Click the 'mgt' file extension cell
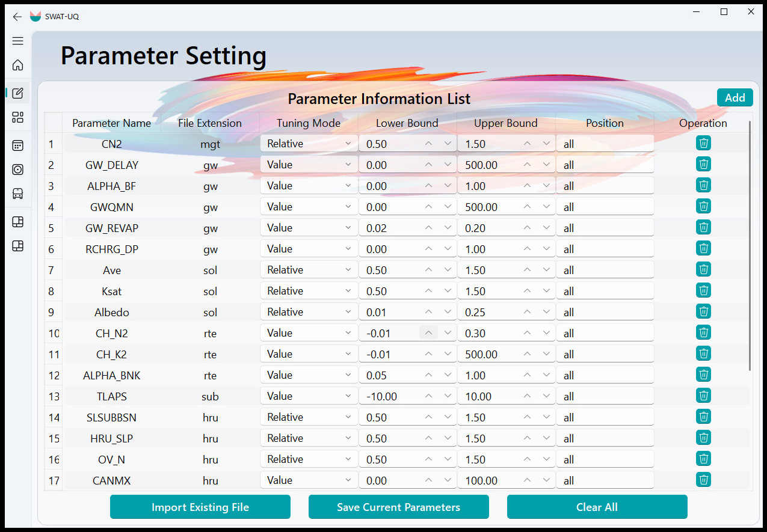The image size is (767, 532). click(x=210, y=144)
